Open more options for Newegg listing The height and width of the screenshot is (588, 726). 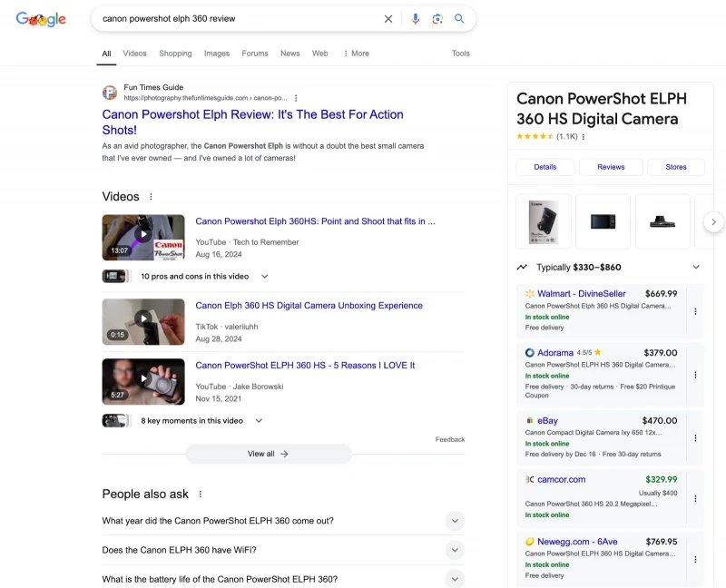tap(695, 559)
